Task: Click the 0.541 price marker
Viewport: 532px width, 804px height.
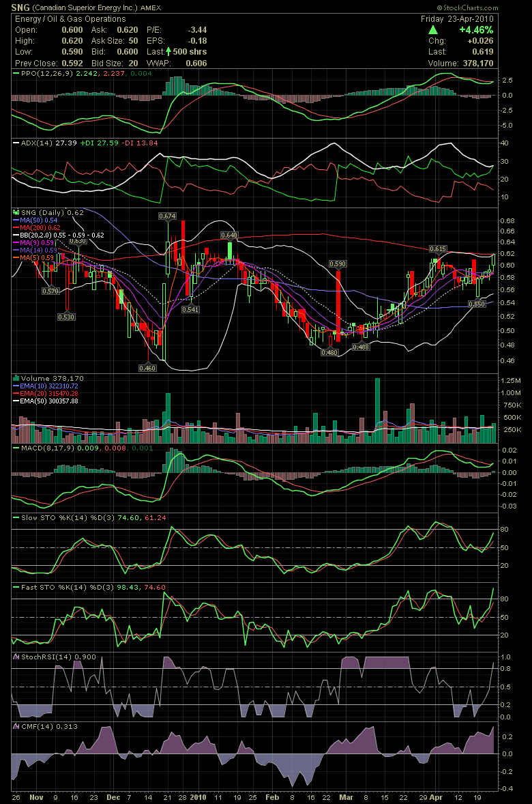Action: click(x=190, y=309)
